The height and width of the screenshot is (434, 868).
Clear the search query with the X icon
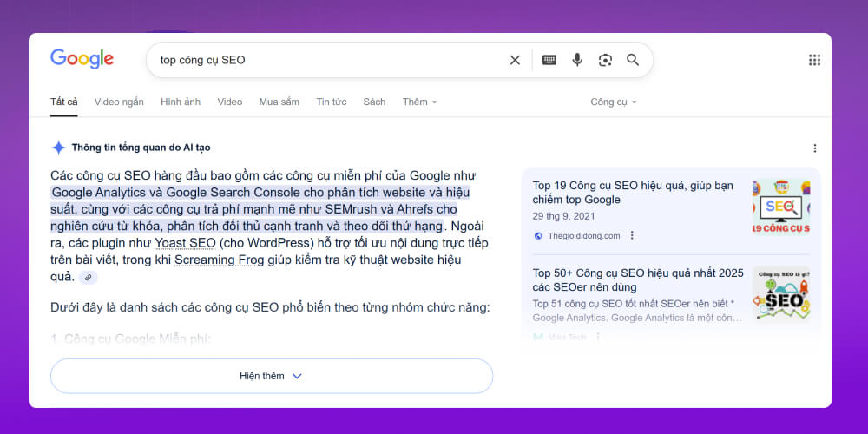click(x=515, y=60)
